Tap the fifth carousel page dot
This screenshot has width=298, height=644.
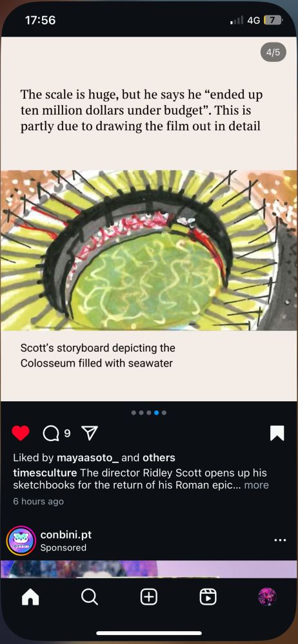(x=164, y=413)
